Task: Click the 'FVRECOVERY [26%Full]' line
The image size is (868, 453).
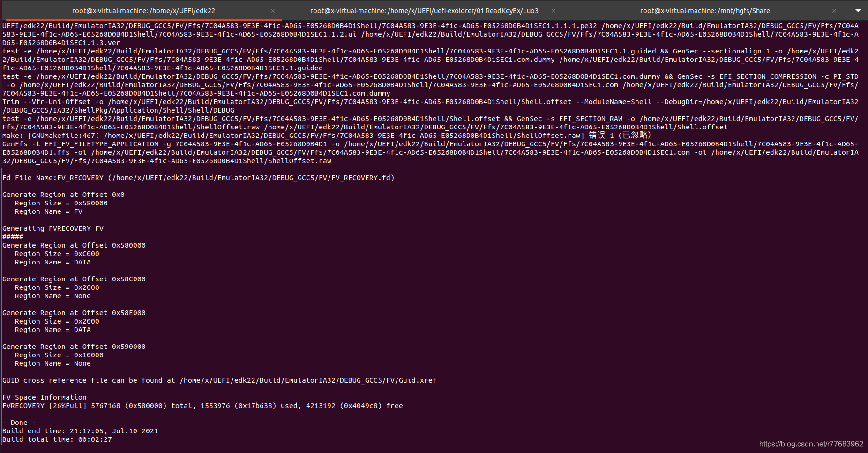Action: coord(202,406)
